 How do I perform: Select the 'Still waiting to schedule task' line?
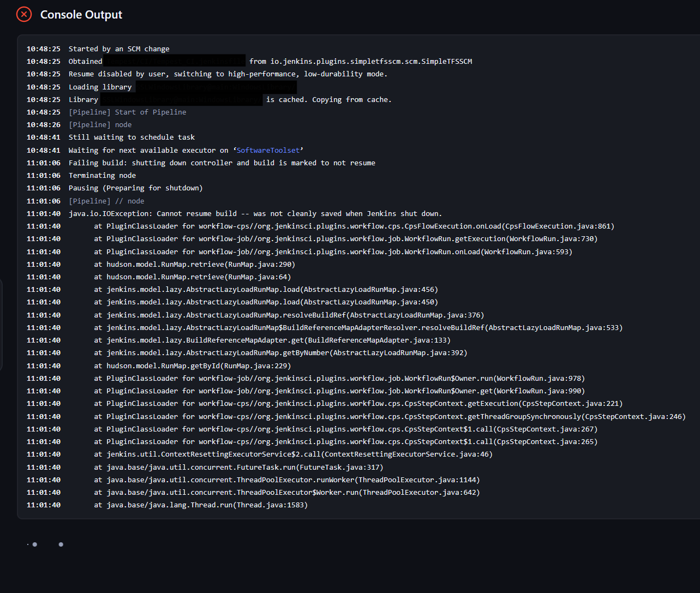131,137
